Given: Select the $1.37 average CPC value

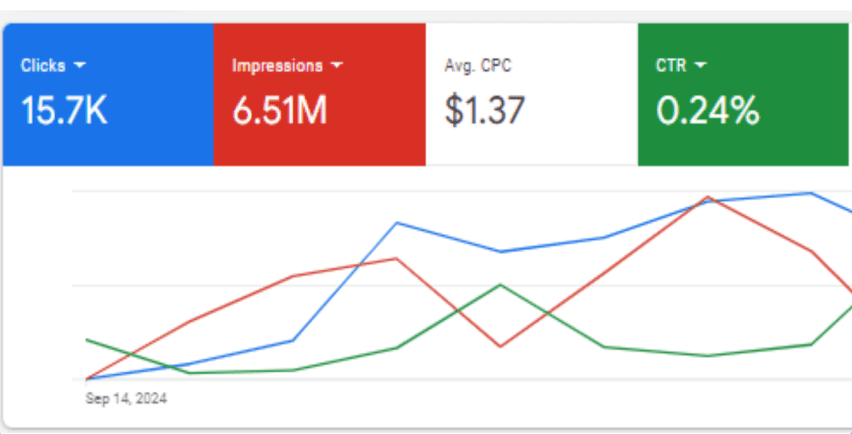Looking at the screenshot, I should 484,110.
